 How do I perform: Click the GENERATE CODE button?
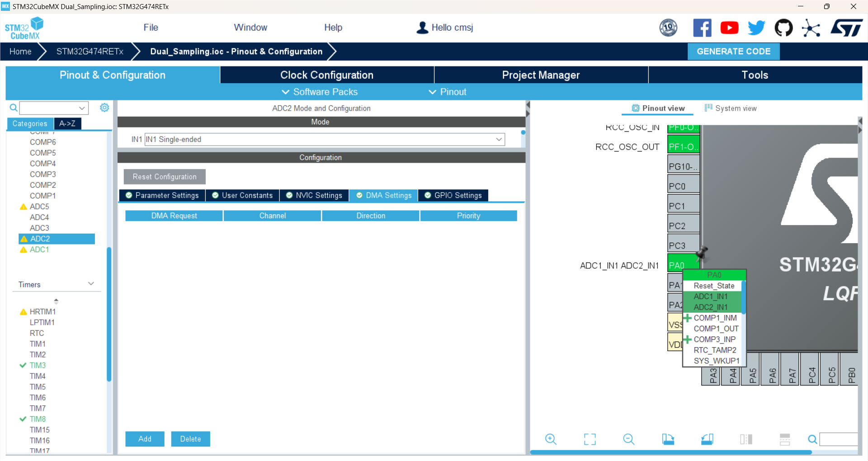(x=733, y=52)
